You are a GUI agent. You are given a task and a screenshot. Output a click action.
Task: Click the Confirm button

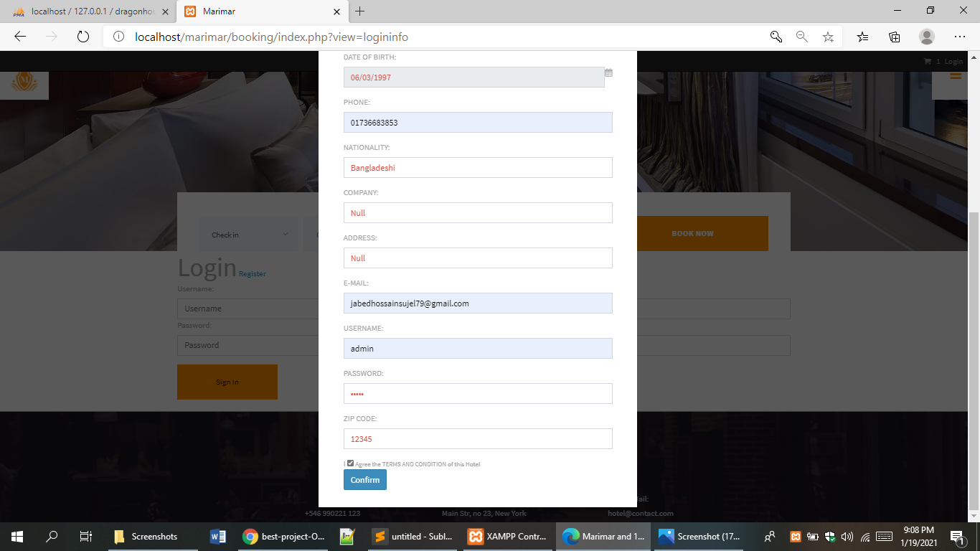pyautogui.click(x=364, y=479)
